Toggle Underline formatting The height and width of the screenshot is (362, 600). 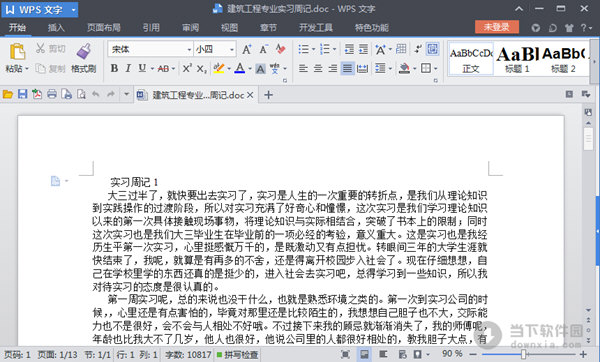coord(142,68)
